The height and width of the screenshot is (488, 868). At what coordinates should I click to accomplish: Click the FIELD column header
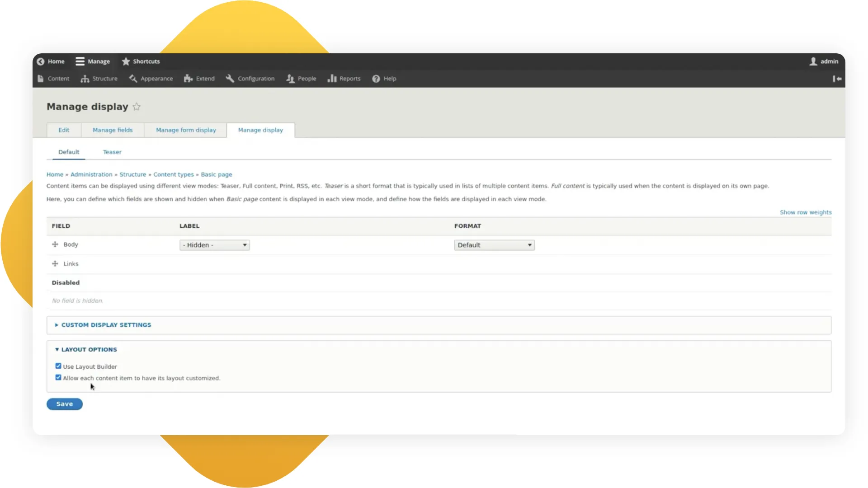click(61, 226)
